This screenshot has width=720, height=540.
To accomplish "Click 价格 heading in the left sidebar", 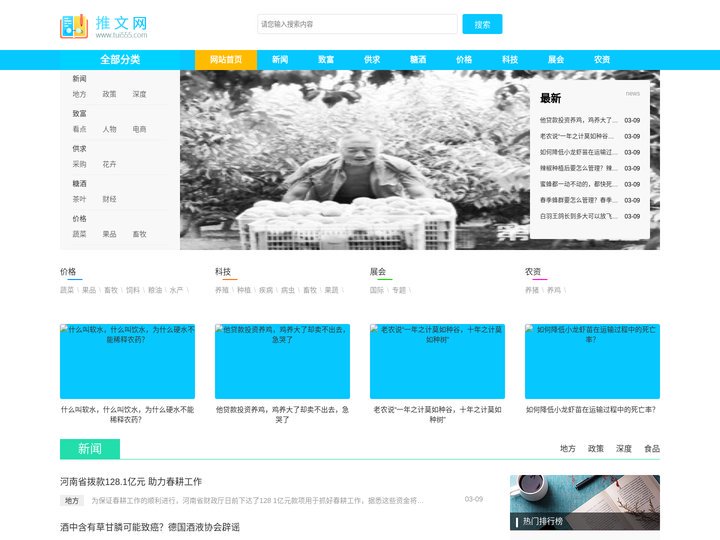I will 79,219.
